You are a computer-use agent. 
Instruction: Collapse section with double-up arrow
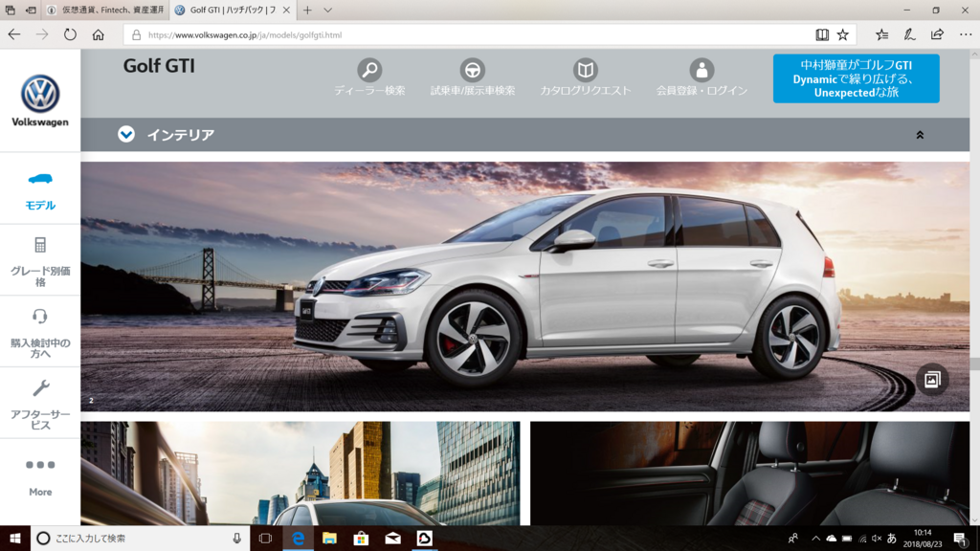[920, 135]
